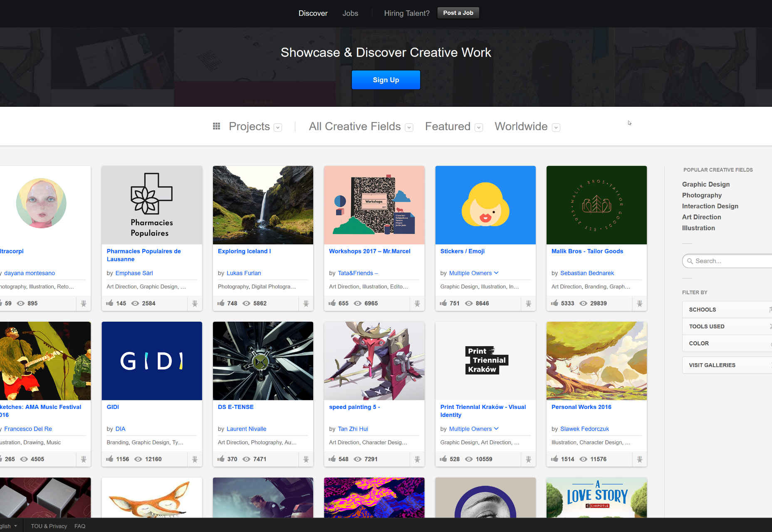Click pin icon on Print Triennial Kraków card
The image size is (772, 532).
(528, 459)
